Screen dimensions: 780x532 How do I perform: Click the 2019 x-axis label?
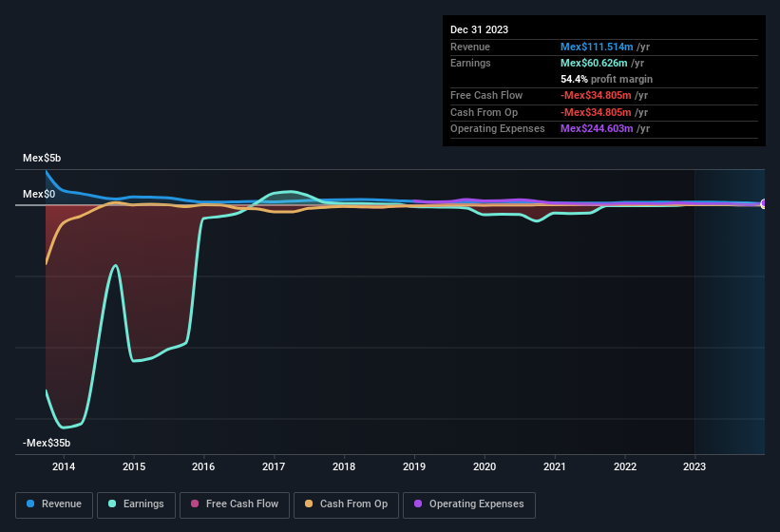coord(414,466)
